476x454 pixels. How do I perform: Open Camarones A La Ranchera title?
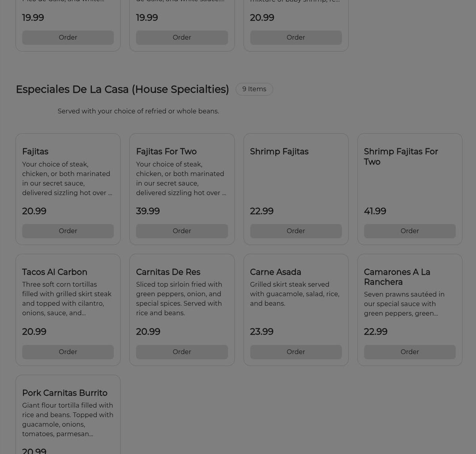(x=397, y=277)
